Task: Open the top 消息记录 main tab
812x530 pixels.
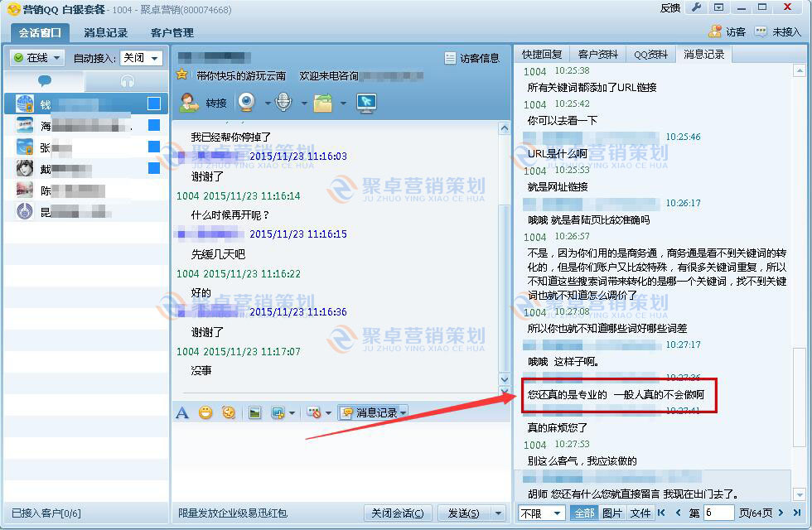Action: tap(106, 32)
